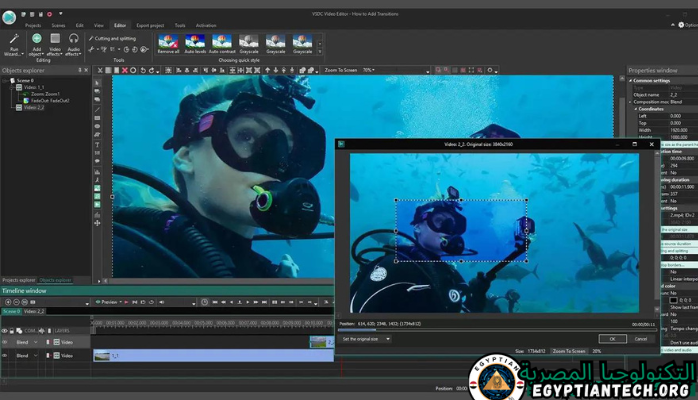Viewport: 698px width, 400px height.
Task: Open the Add object tool
Action: (37, 39)
